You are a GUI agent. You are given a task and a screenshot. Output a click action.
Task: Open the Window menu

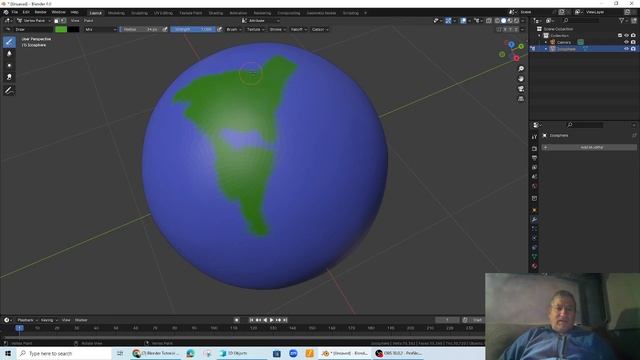tap(58, 12)
